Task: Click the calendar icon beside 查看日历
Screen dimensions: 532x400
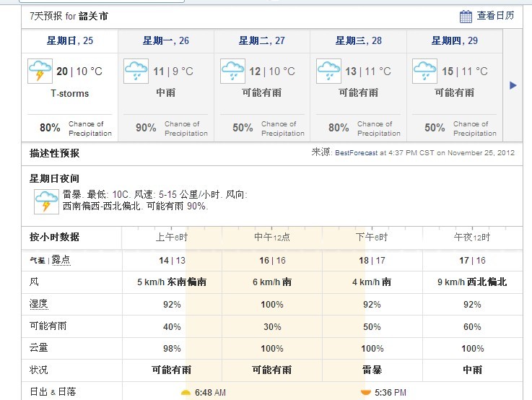Action: click(x=466, y=16)
